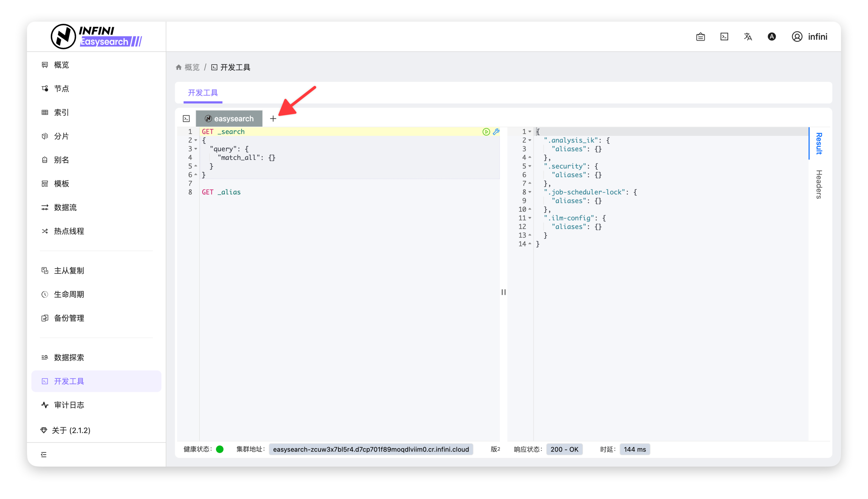Click the wrench icon beside the request

click(x=496, y=132)
